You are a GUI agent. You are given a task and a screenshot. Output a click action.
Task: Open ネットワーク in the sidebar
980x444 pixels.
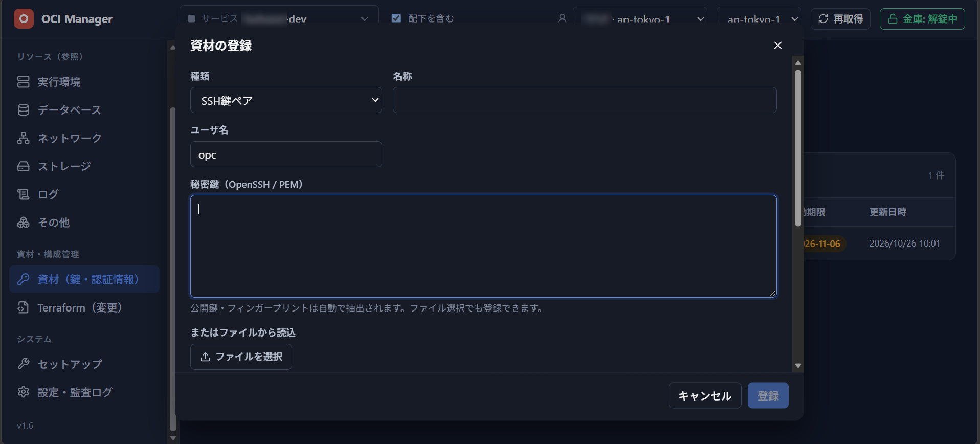coord(84,138)
